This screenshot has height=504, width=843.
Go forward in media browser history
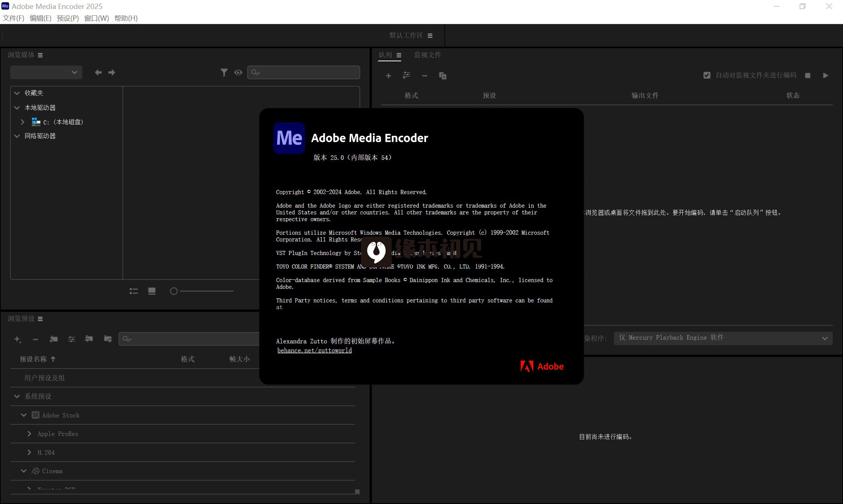tap(112, 72)
